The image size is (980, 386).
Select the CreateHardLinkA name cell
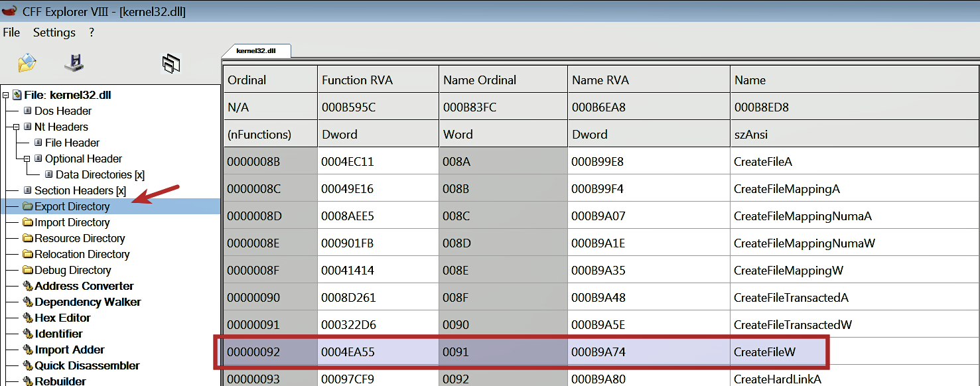(855, 376)
